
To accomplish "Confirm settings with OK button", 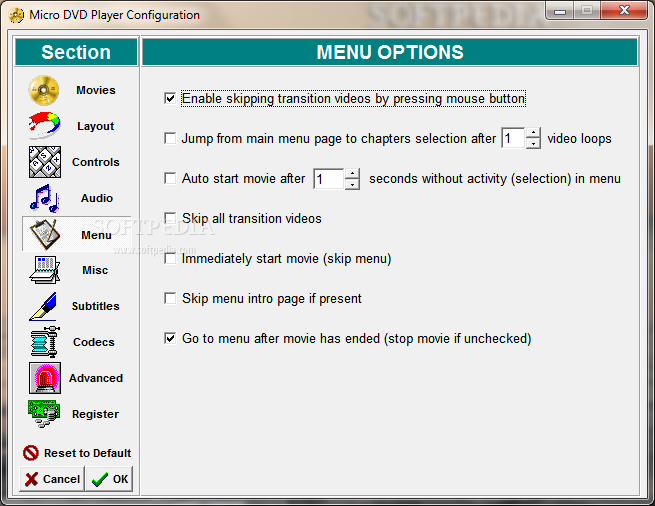I will 110,479.
